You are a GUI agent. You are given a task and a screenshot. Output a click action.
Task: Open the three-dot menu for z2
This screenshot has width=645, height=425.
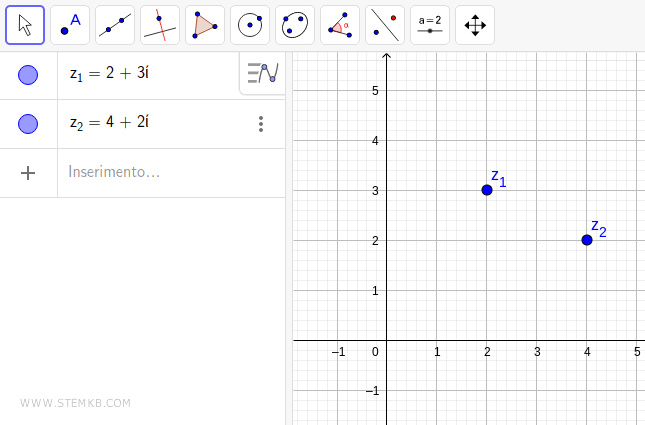coord(261,124)
